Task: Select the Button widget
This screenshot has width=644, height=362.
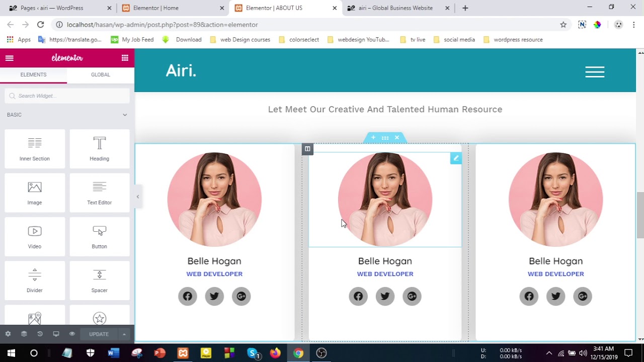Action: point(100,236)
